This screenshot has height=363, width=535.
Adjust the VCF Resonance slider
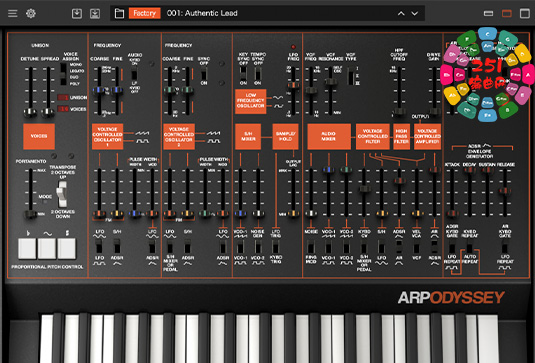330,82
